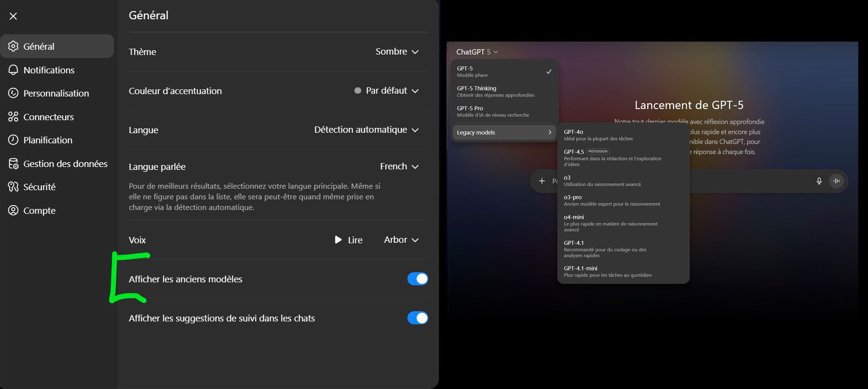This screenshot has width=868, height=389.
Task: Open the Thème dropdown showing Sombre
Action: (397, 52)
